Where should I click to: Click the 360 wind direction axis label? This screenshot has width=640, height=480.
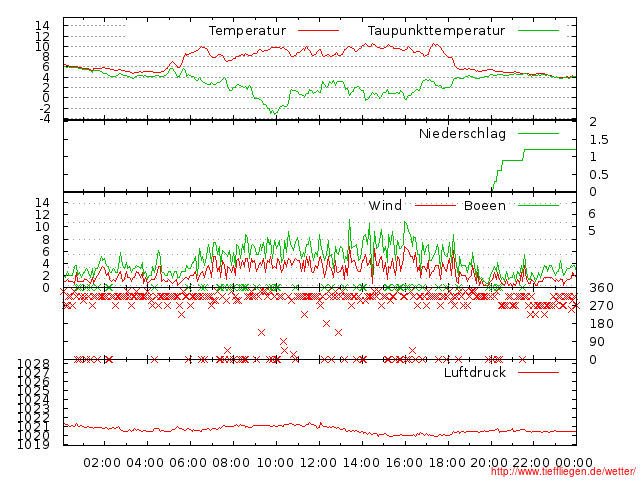coord(601,288)
